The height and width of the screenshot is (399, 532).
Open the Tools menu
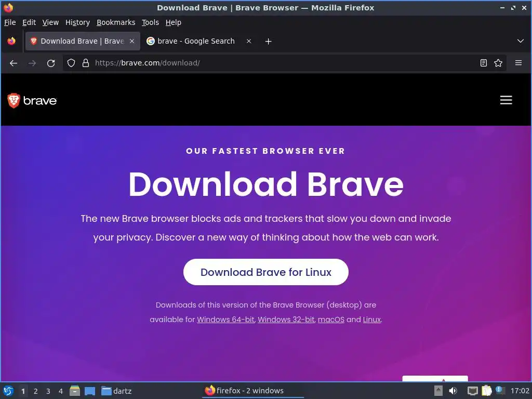click(x=150, y=22)
